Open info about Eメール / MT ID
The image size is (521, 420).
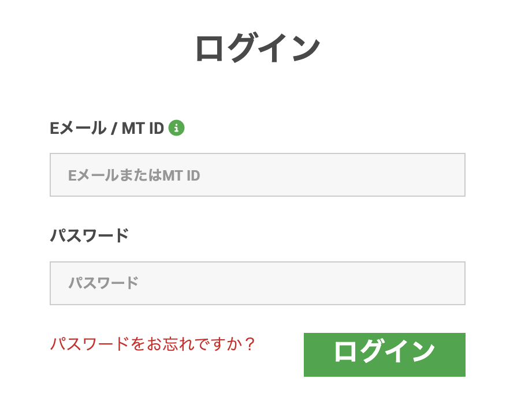176,128
